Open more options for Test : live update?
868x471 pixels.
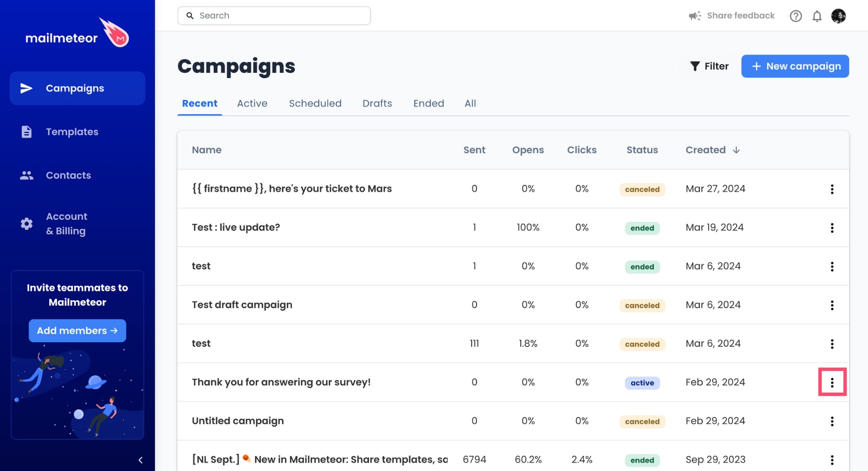point(832,228)
